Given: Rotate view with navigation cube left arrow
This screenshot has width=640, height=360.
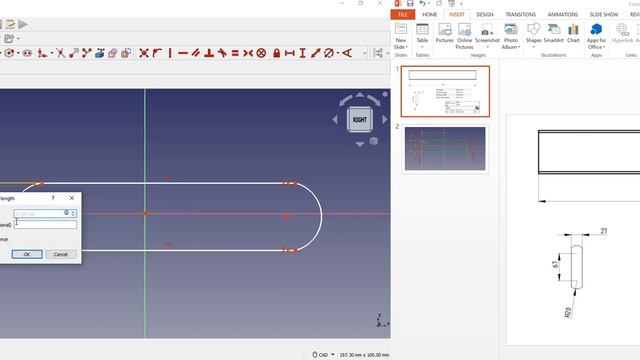Looking at the screenshot, I should point(335,120).
